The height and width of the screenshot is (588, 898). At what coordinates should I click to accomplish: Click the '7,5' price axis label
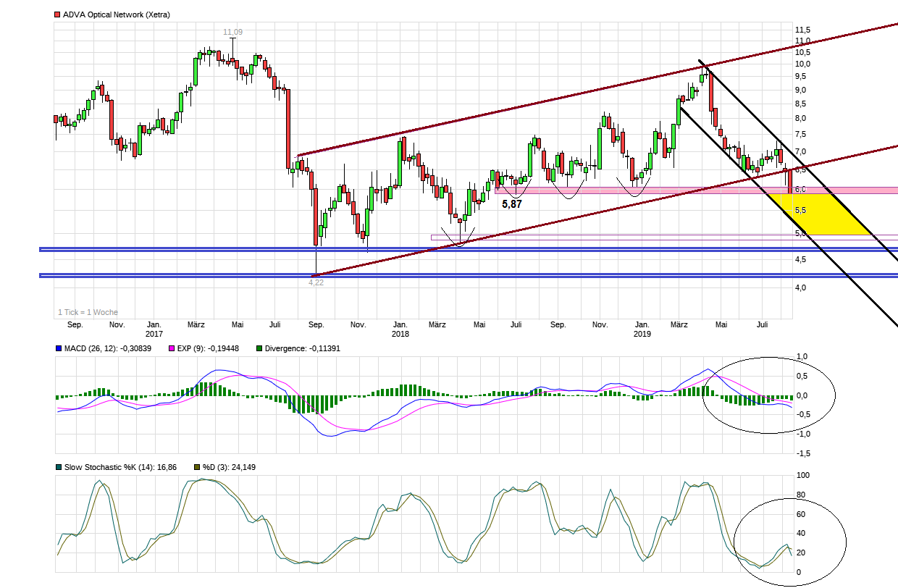coord(802,135)
